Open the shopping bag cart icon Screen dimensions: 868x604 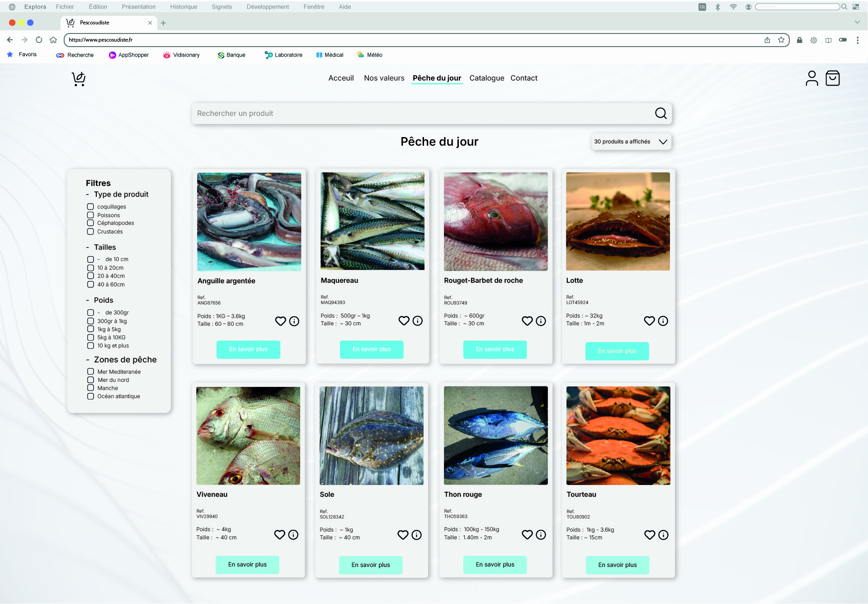[x=832, y=78]
